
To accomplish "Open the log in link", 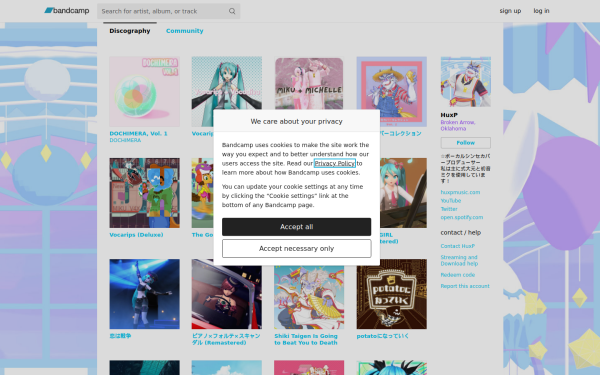I will pyautogui.click(x=541, y=11).
